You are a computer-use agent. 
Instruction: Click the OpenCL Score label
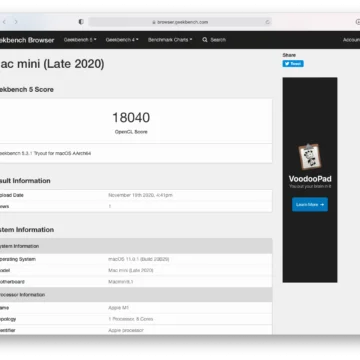pos(131,132)
